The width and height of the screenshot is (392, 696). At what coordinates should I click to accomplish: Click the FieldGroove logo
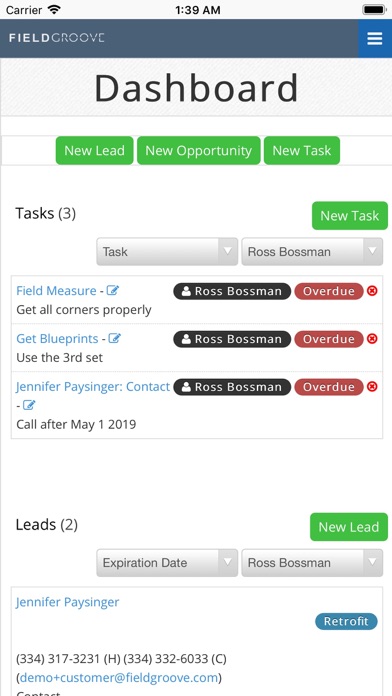(x=56, y=38)
